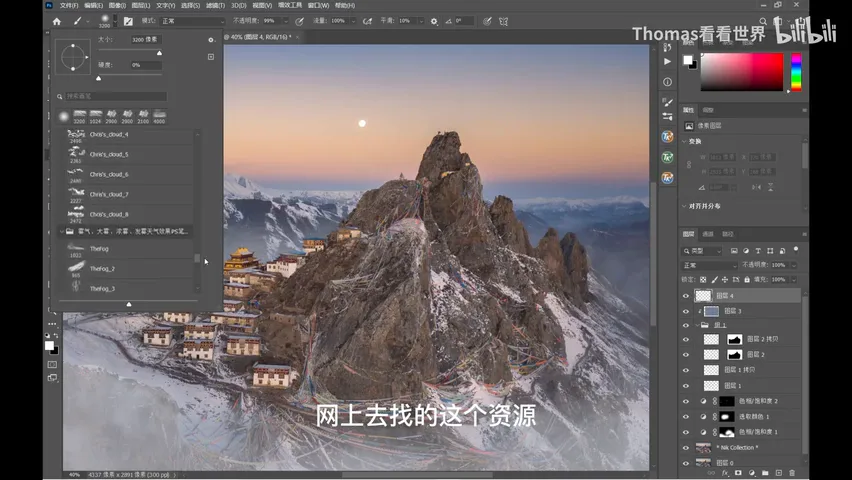Image resolution: width=852 pixels, height=480 pixels.
Task: Create new adjustment layer half-circle icon
Action: point(751,473)
